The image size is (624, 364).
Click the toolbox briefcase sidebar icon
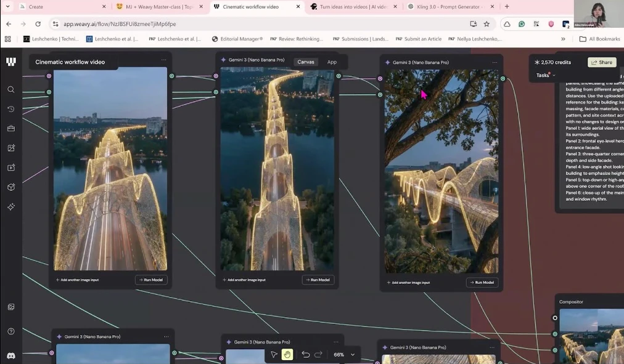(x=11, y=129)
